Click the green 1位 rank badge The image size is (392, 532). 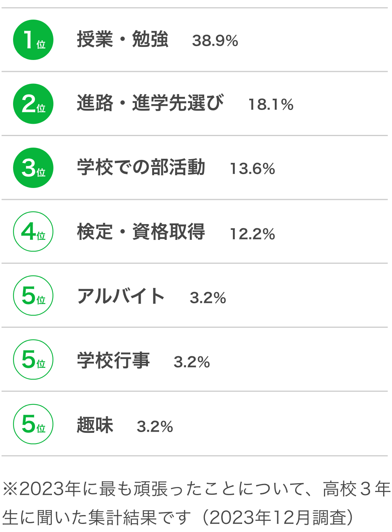[33, 40]
